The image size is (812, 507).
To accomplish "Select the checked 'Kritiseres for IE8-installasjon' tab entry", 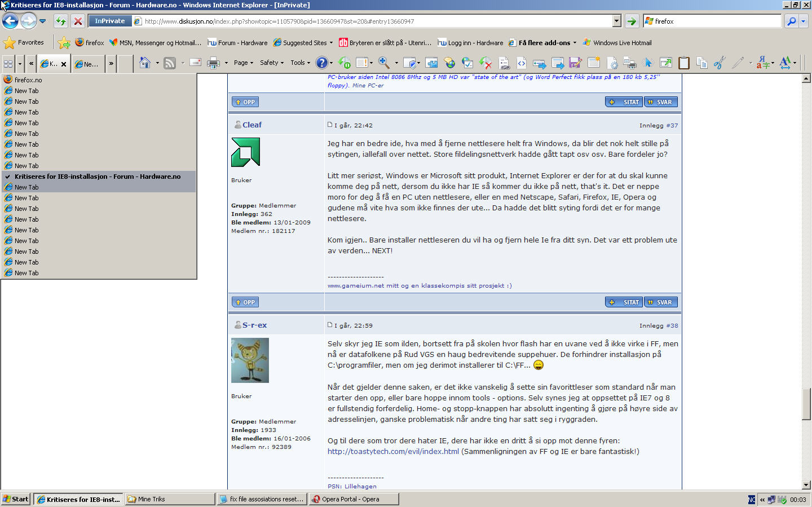I will pos(99,177).
